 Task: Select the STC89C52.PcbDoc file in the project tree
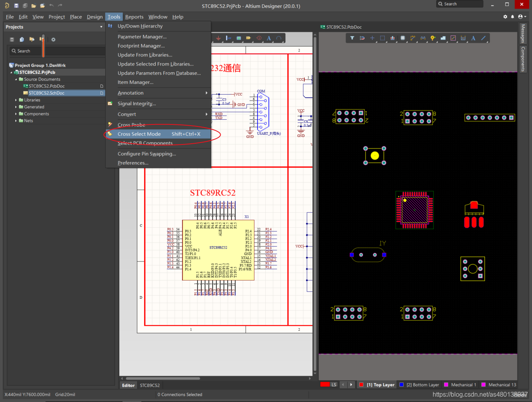pos(47,86)
